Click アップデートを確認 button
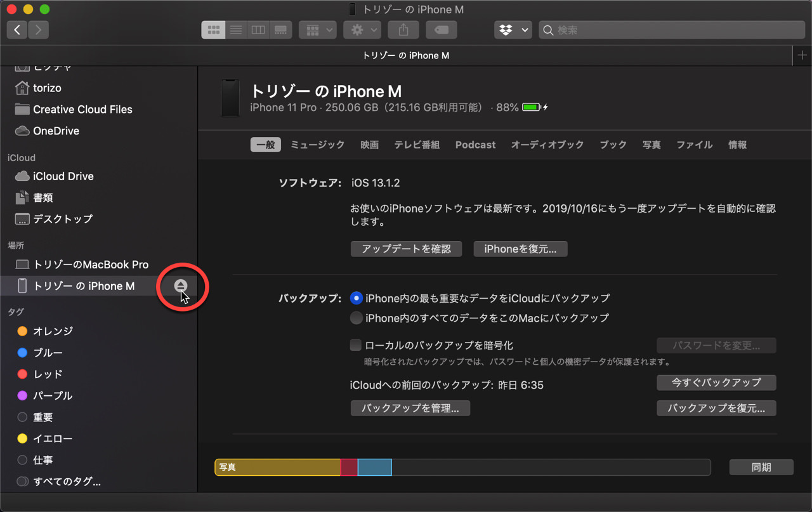 click(406, 249)
